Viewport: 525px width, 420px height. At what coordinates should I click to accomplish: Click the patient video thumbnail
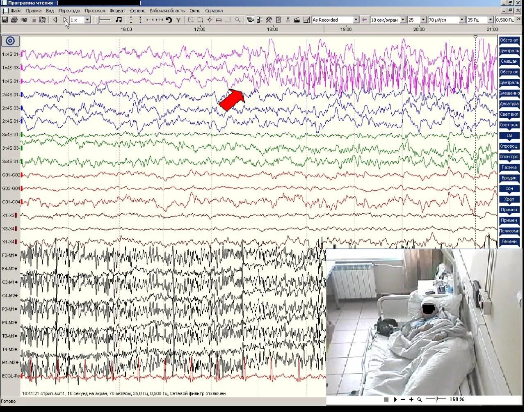pos(424,322)
